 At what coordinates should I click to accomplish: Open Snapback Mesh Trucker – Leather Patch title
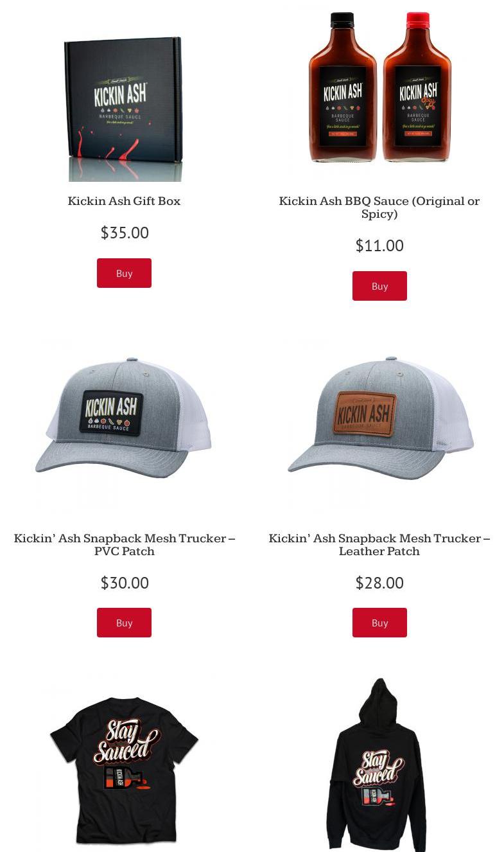pos(379,545)
